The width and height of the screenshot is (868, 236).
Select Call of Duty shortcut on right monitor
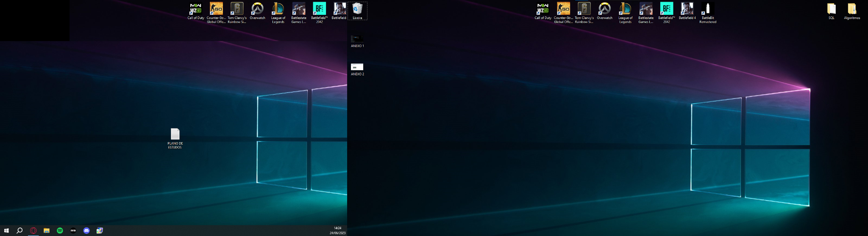click(543, 11)
